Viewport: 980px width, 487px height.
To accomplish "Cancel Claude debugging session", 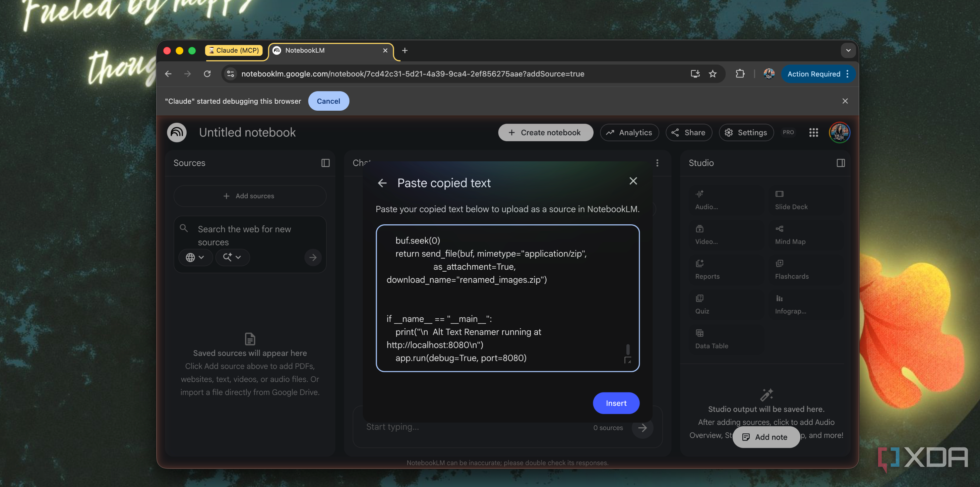I will 328,101.
